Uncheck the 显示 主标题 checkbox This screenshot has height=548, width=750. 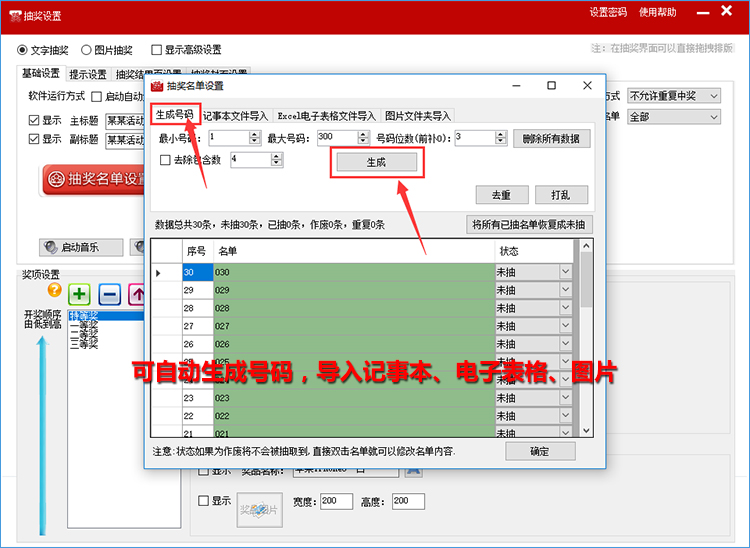click(33, 120)
